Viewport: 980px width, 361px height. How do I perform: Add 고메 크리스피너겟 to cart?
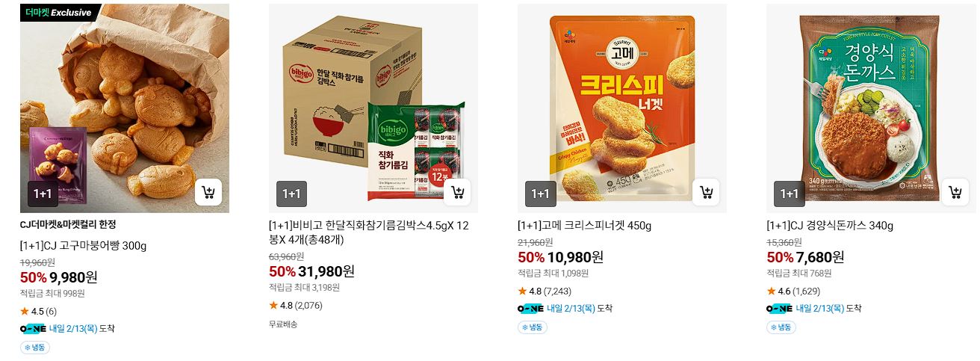pos(706,193)
